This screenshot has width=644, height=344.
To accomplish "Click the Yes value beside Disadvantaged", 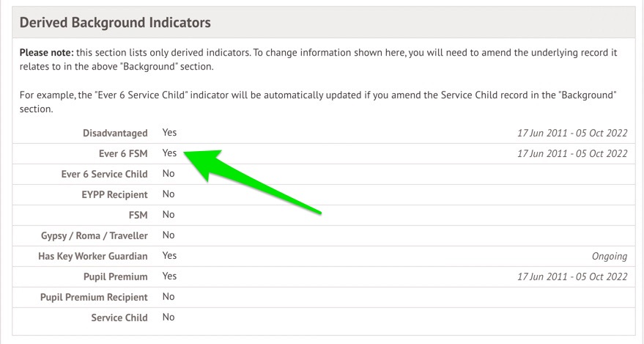I will pyautogui.click(x=169, y=133).
